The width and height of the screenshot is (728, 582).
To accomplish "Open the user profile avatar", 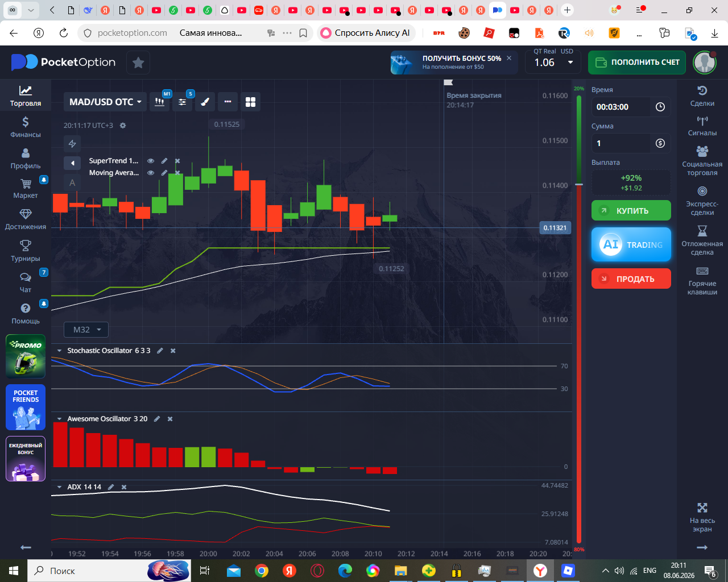I will [705, 63].
